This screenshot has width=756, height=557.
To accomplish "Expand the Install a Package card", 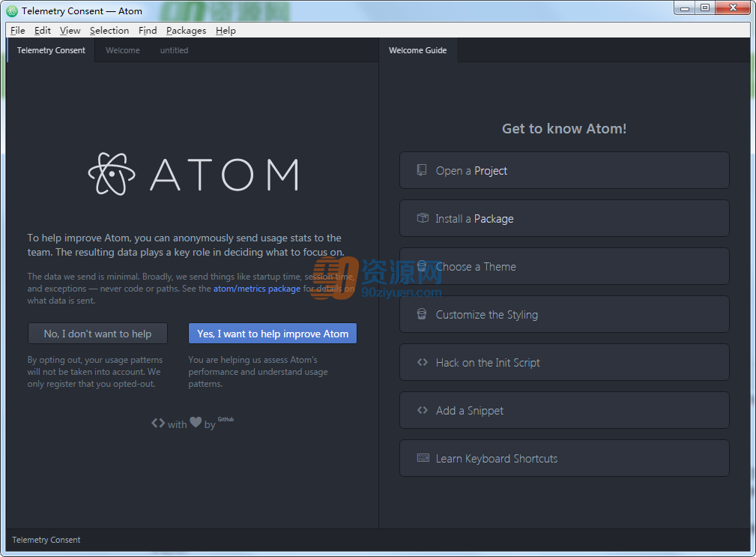I will (564, 218).
